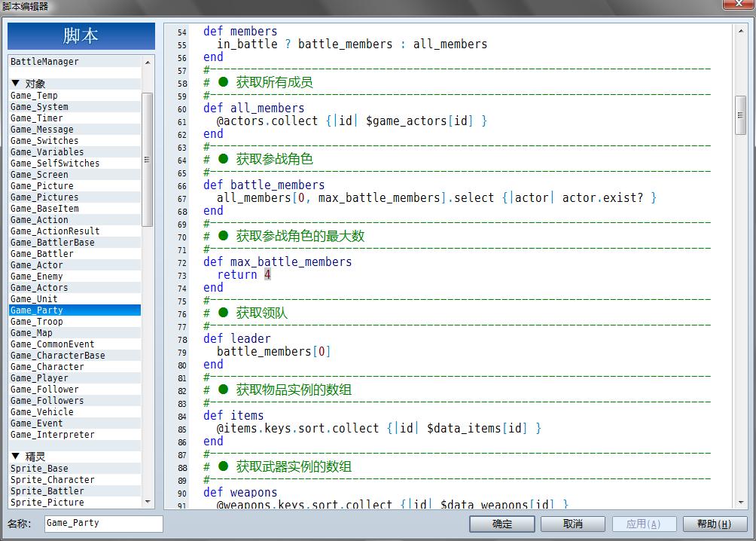The image size is (756, 541).
Task: Select the Game_Player script
Action: (x=75, y=378)
